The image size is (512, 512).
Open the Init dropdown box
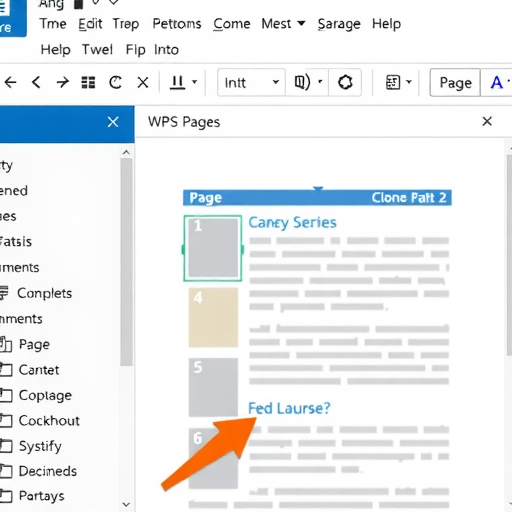[x=251, y=82]
